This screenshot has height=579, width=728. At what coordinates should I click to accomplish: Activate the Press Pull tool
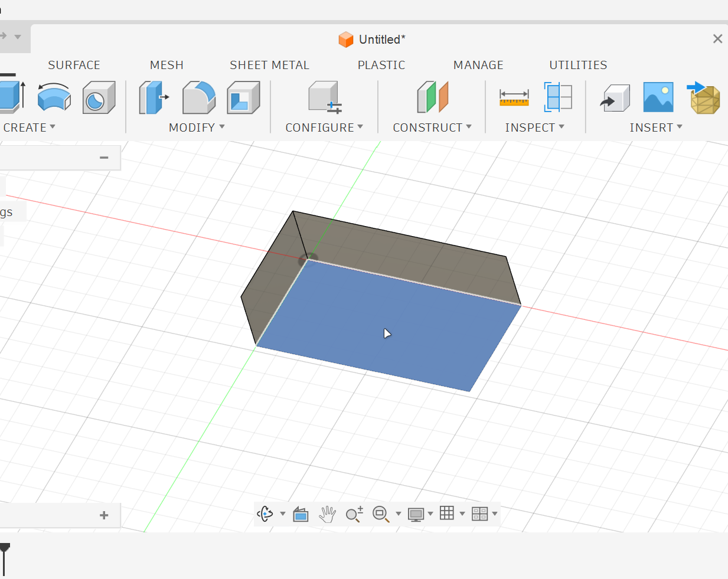(x=154, y=97)
